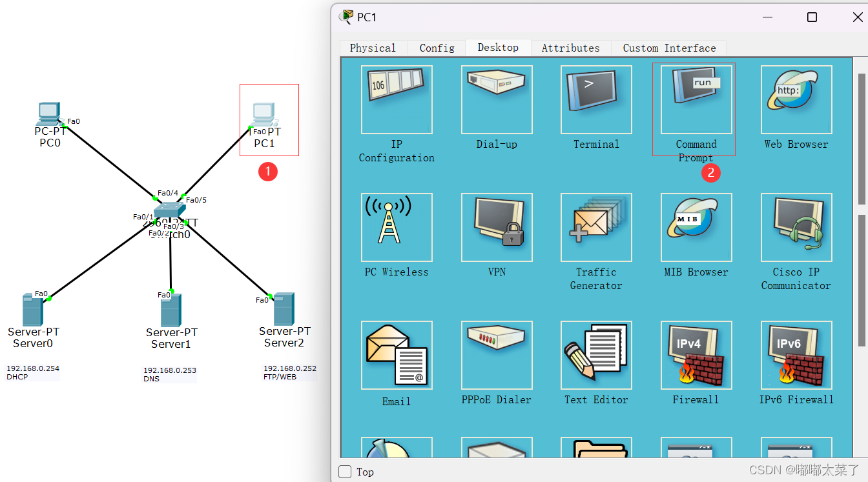Viewport: 868px width, 482px height.
Task: Minimize the PC1 window
Action: click(x=767, y=17)
